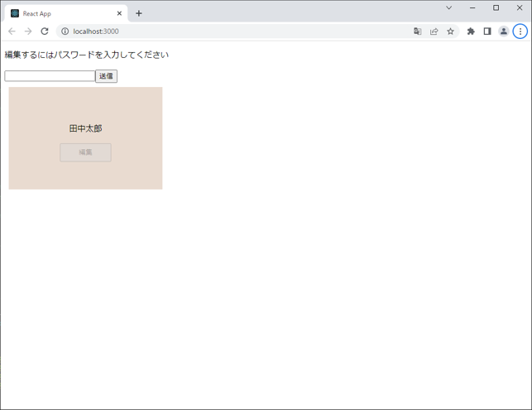Click the password input field
The image size is (532, 410).
point(50,76)
